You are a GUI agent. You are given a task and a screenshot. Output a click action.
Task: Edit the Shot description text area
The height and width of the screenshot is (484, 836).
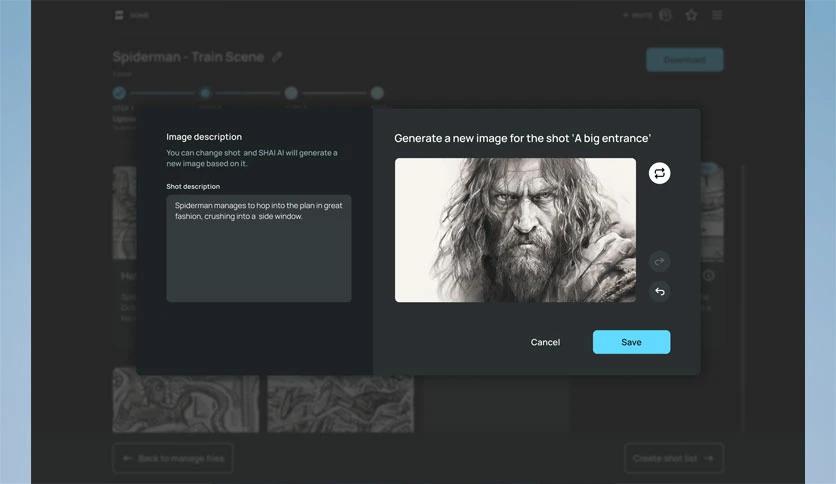click(259, 248)
